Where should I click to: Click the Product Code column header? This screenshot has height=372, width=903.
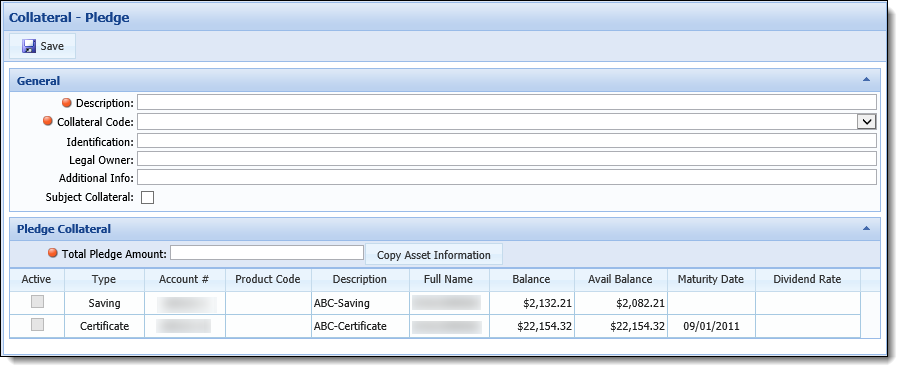(268, 279)
